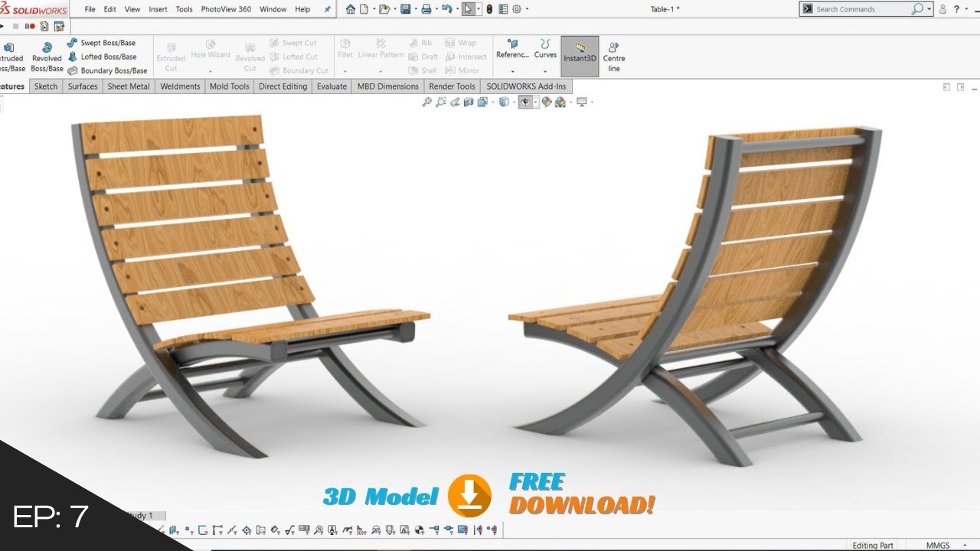This screenshot has width=980, height=551.
Task: Switch to the Sheet Metal tab
Action: point(129,86)
